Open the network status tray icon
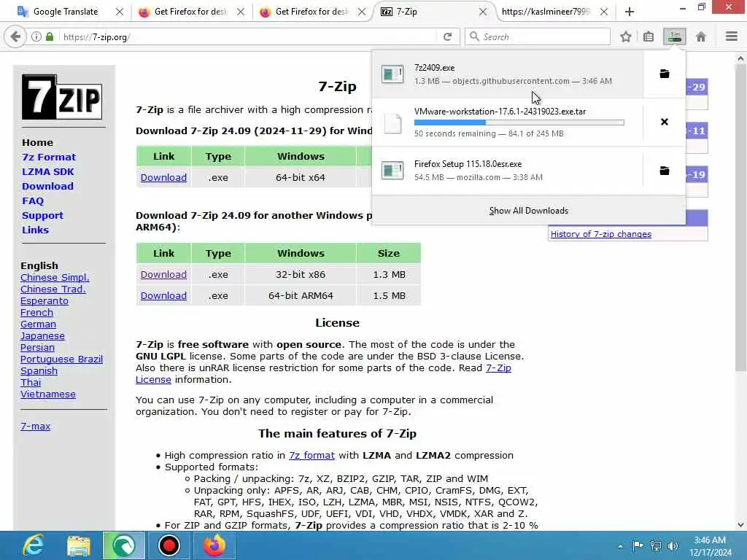 coord(656,545)
